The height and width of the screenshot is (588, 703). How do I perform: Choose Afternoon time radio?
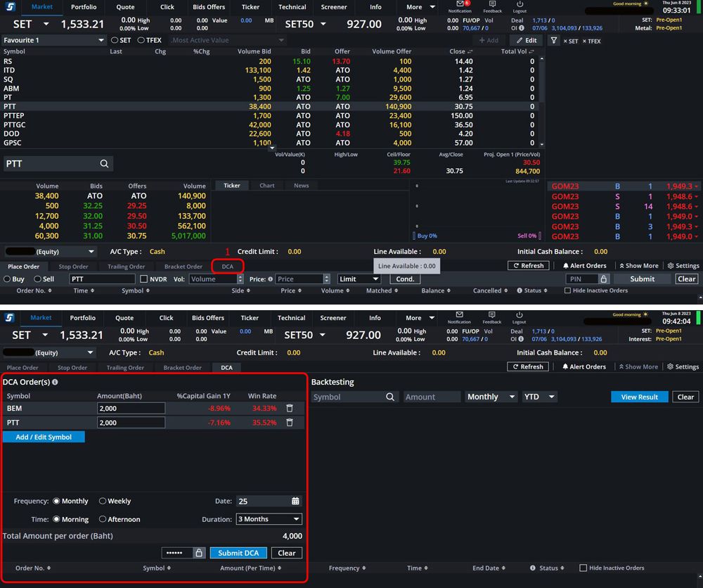[x=102, y=519]
